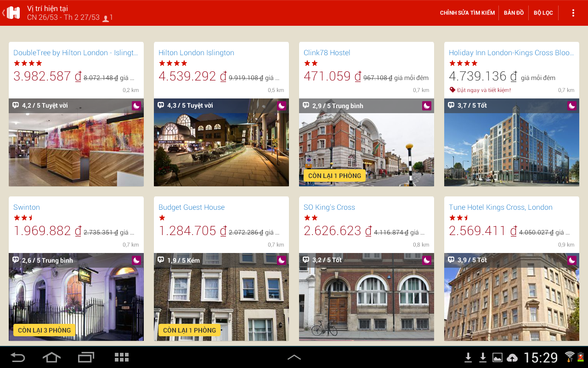Open Android recent apps button
Screen dimensions: 588x368
[86, 357]
